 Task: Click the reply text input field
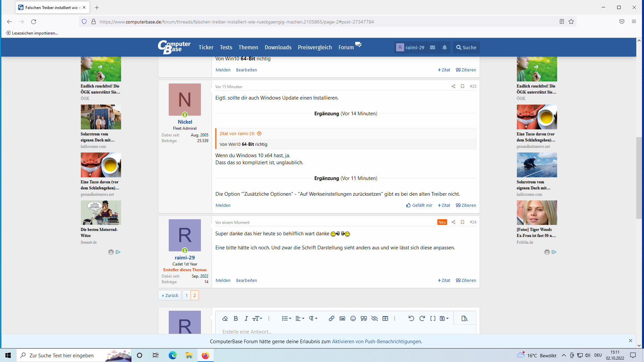pyautogui.click(x=345, y=331)
